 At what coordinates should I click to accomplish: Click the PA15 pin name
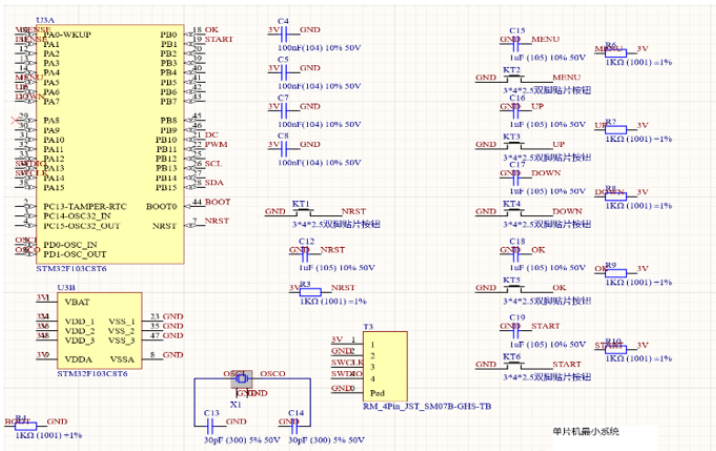tap(54, 188)
